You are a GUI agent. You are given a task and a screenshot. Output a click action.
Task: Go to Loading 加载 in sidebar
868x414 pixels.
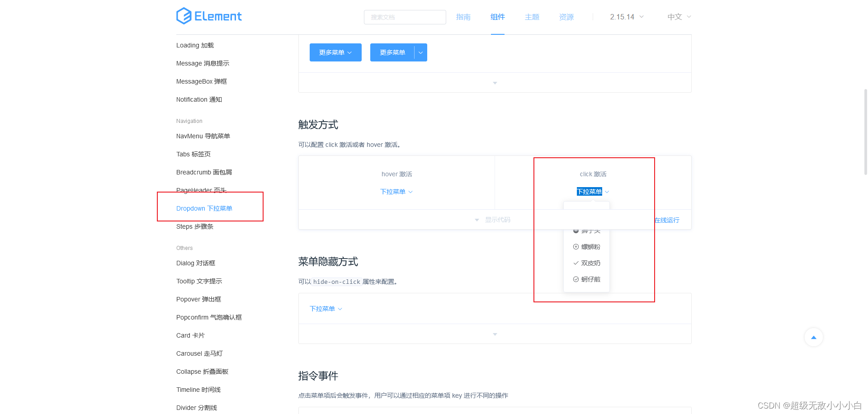point(195,45)
